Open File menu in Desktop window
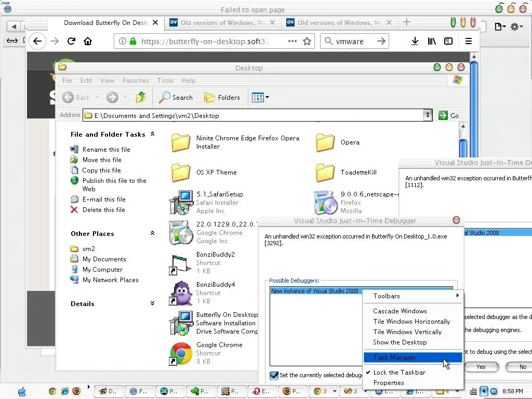Image resolution: width=532 pixels, height=399 pixels. [x=67, y=81]
